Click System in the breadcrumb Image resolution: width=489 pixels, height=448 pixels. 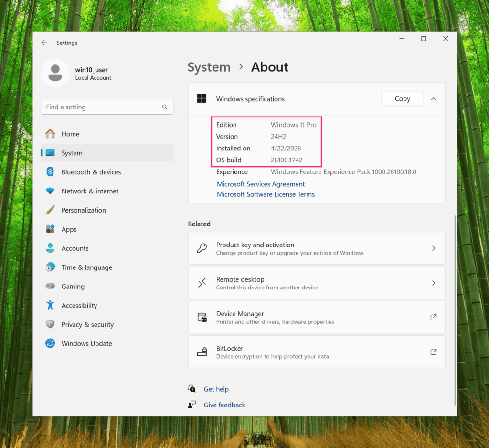pos(209,67)
